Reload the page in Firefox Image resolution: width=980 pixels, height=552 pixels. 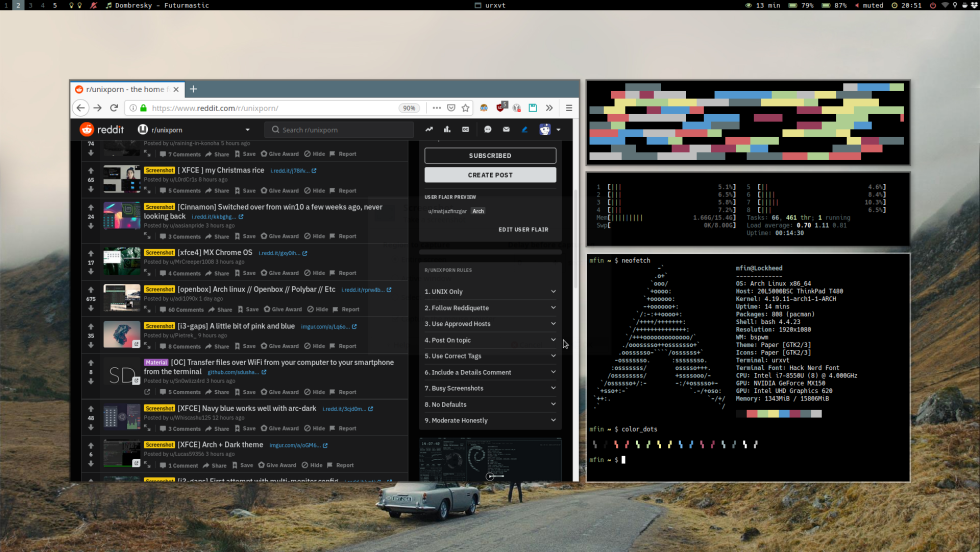(114, 108)
